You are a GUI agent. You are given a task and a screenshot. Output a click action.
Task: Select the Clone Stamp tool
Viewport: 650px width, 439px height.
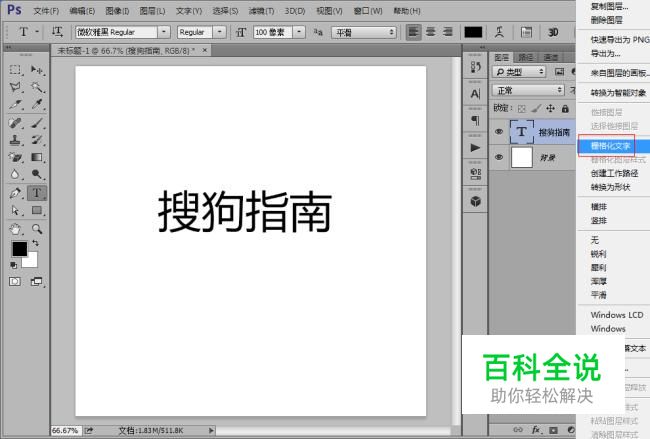(x=15, y=140)
